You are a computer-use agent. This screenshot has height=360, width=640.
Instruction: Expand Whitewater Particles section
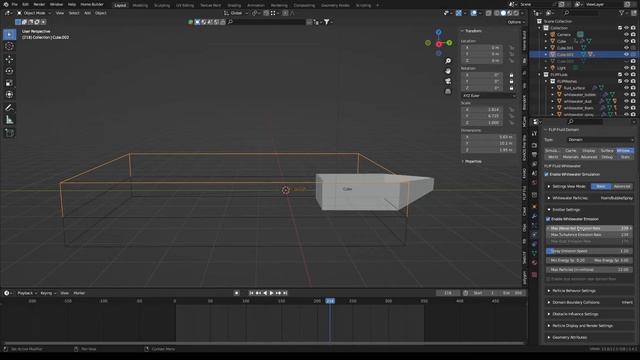point(570,198)
